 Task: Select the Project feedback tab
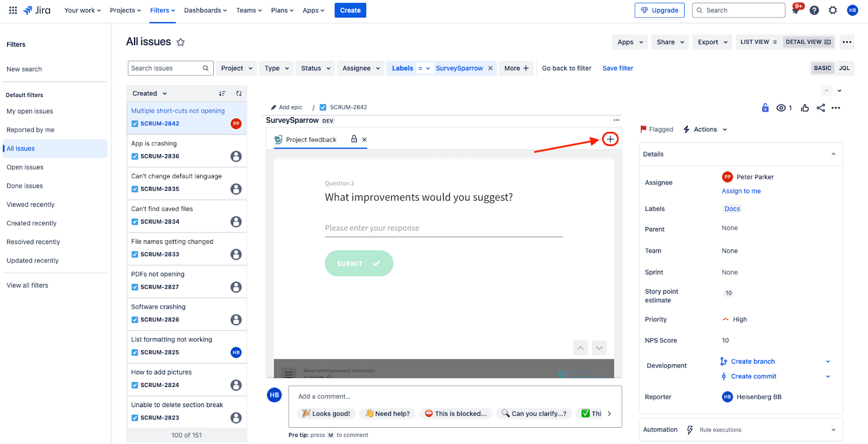point(311,139)
